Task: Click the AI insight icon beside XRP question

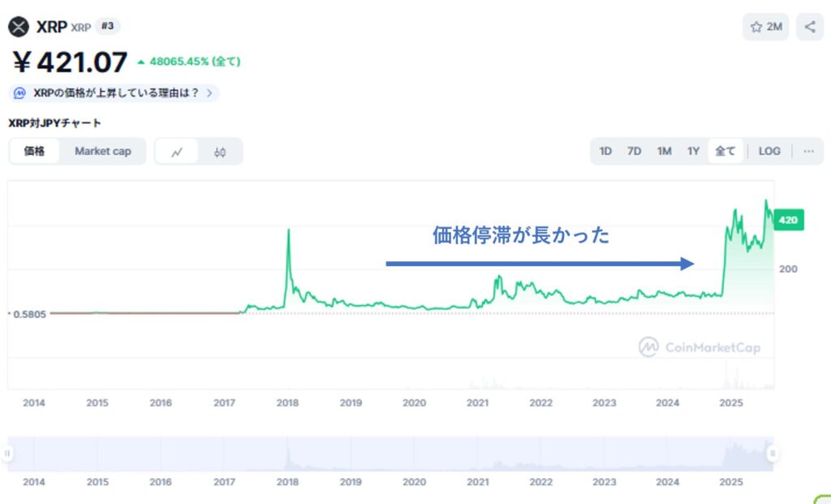Action: [x=19, y=93]
